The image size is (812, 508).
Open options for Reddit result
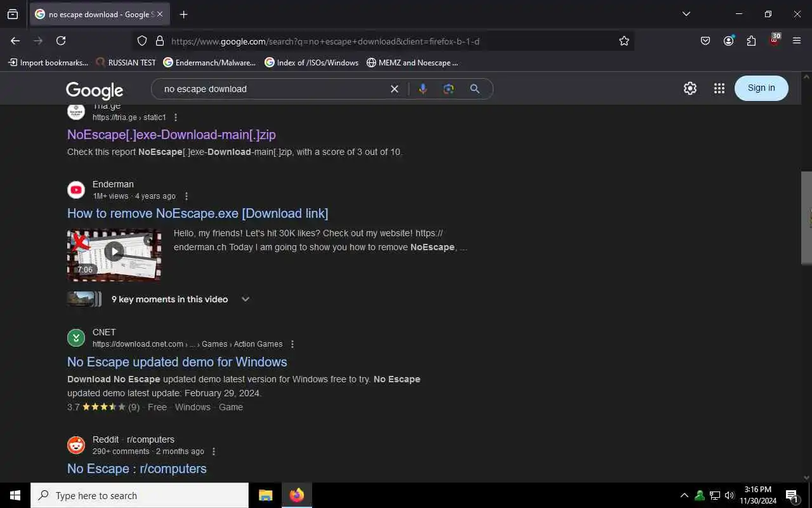click(213, 451)
